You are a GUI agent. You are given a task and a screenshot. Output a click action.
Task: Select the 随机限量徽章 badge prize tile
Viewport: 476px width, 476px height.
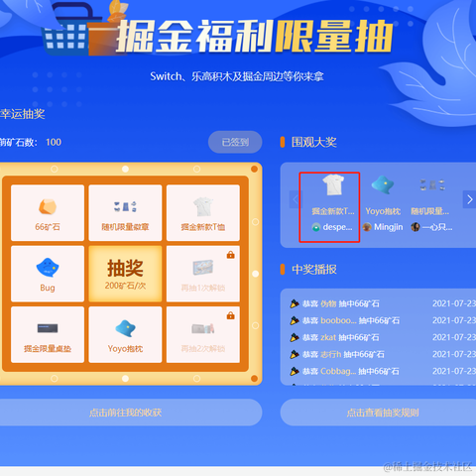125,212
